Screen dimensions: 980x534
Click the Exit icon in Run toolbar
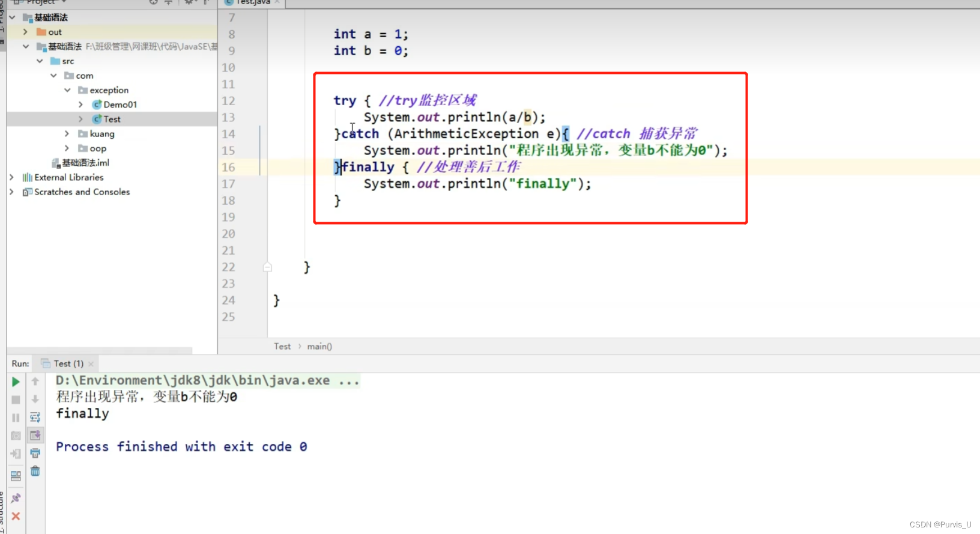[x=16, y=454]
